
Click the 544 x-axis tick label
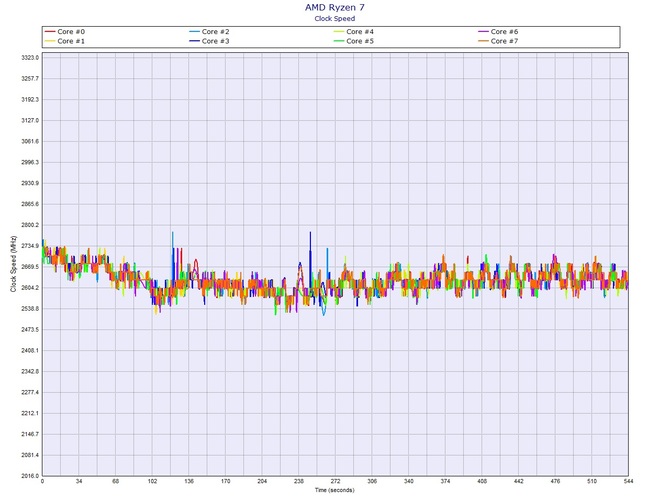pos(628,481)
